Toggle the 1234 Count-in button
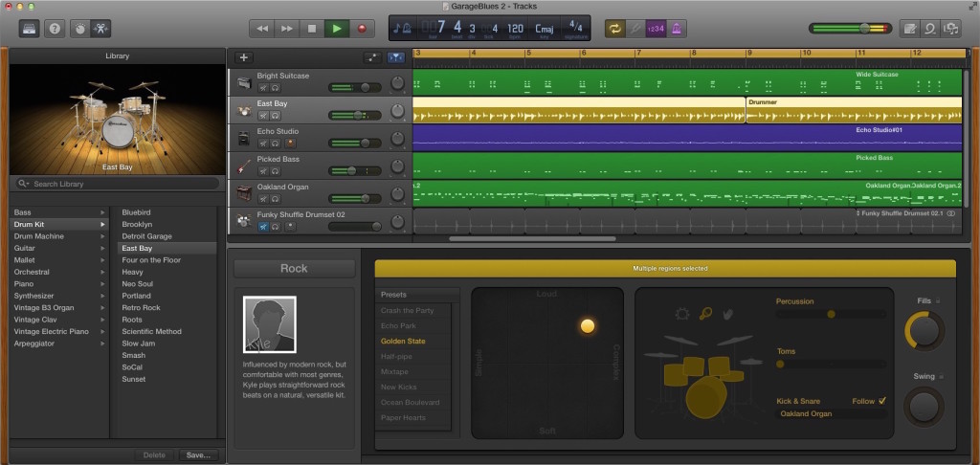This screenshot has width=980, height=465. pos(656,28)
